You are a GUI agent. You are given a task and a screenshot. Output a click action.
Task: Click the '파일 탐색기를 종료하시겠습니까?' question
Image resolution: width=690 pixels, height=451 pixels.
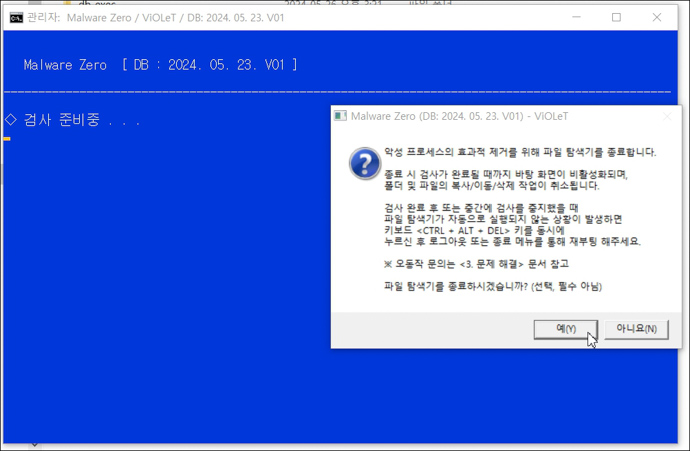coord(493,286)
